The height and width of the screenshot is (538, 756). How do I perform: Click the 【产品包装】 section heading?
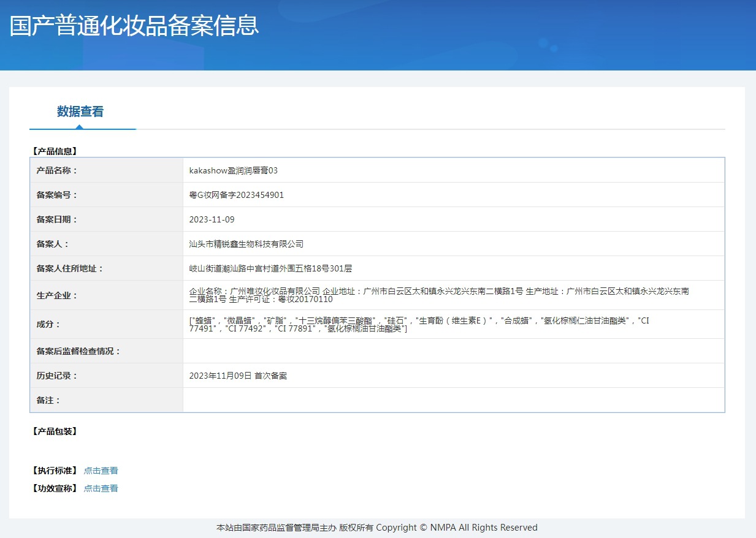click(x=54, y=431)
